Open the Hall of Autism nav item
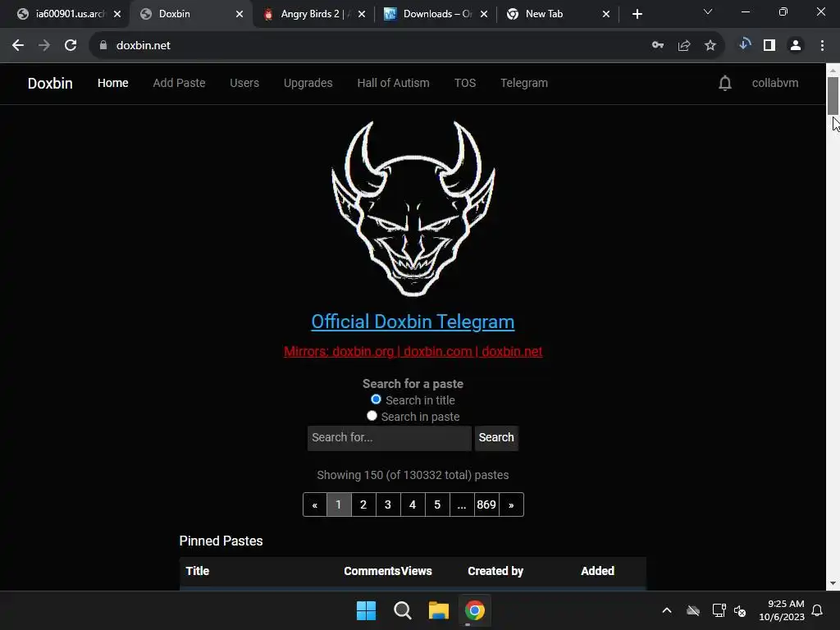The image size is (840, 630). coord(393,83)
